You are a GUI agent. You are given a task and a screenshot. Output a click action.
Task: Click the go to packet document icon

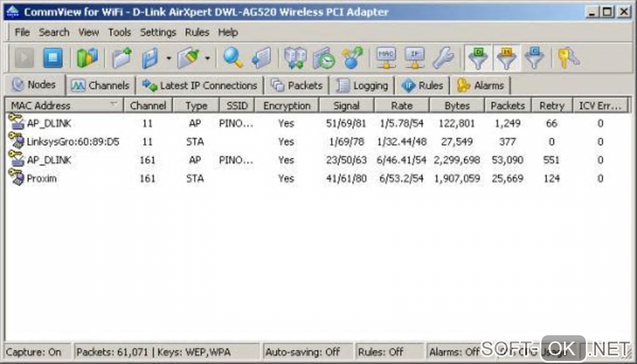tap(261, 58)
